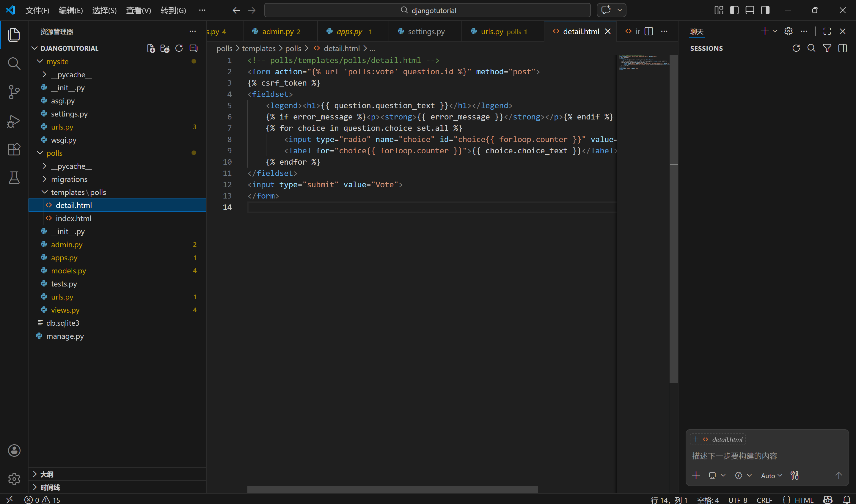Screen dimensions: 856x504
Task: Open the Extensions view
Action: [x=14, y=149]
